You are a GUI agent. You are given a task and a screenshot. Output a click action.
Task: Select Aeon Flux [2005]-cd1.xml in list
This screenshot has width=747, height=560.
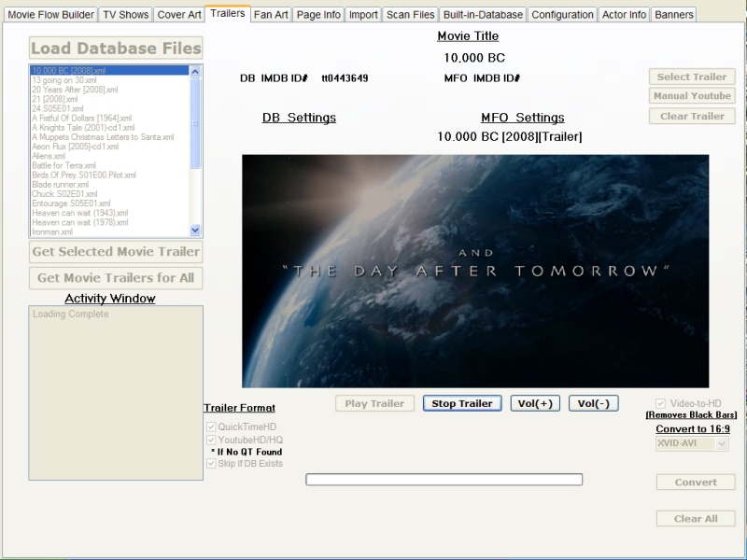click(76, 147)
